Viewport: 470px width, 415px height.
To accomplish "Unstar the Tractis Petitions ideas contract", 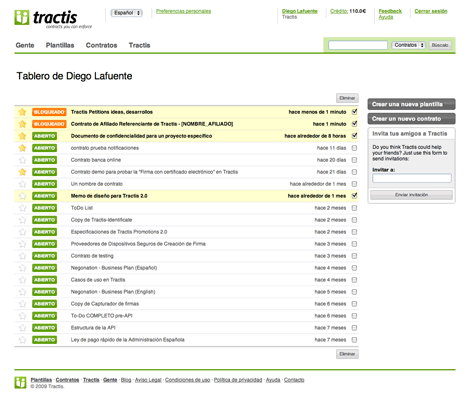I will pyautogui.click(x=22, y=112).
